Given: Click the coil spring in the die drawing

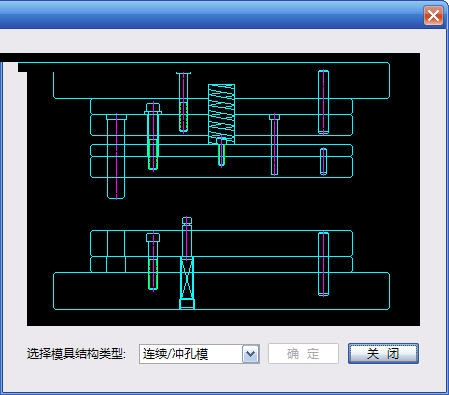Looking at the screenshot, I should click(x=221, y=114).
